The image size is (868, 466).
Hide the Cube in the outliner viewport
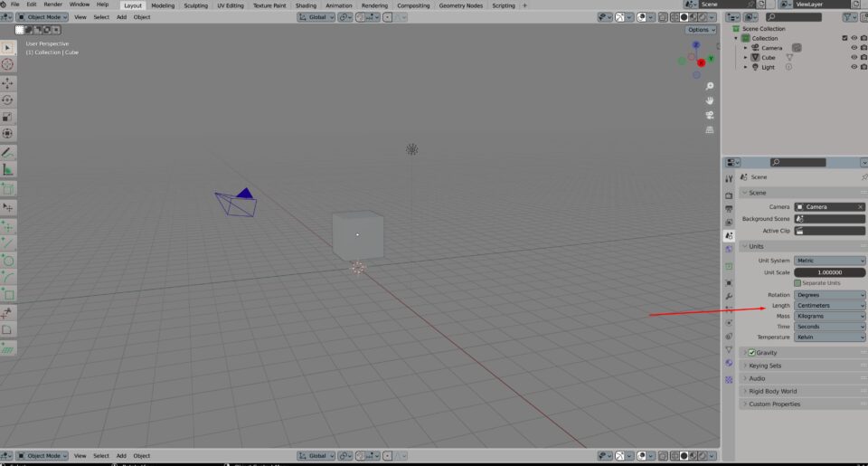point(853,57)
